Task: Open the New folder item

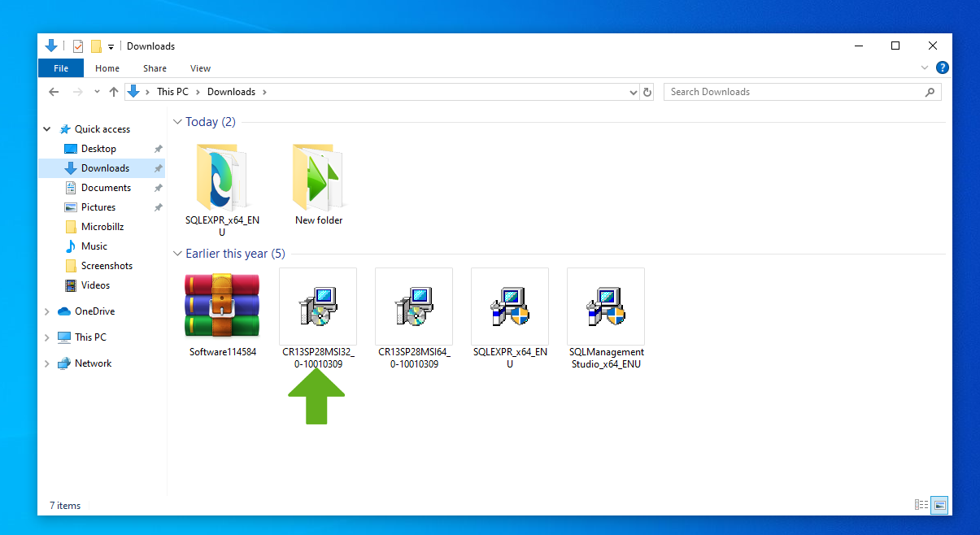Action: [x=318, y=177]
